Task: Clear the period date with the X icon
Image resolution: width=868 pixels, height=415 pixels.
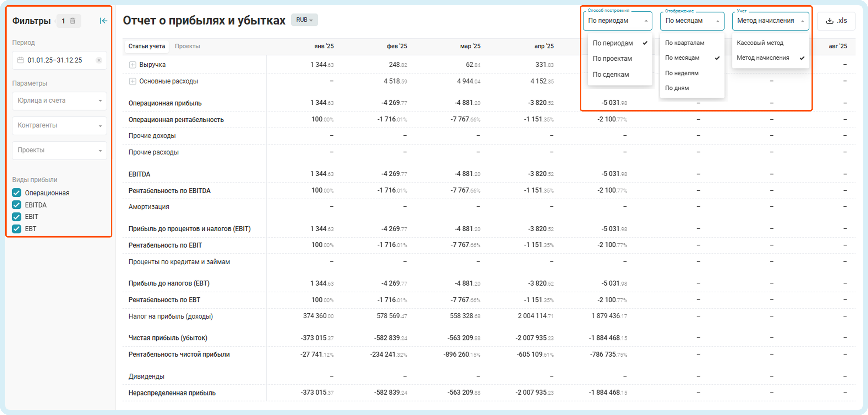Action: click(x=99, y=60)
